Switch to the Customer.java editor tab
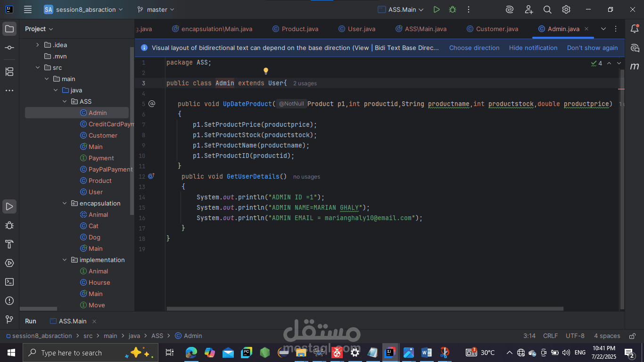Viewport: 644px width, 362px height. (496, 29)
